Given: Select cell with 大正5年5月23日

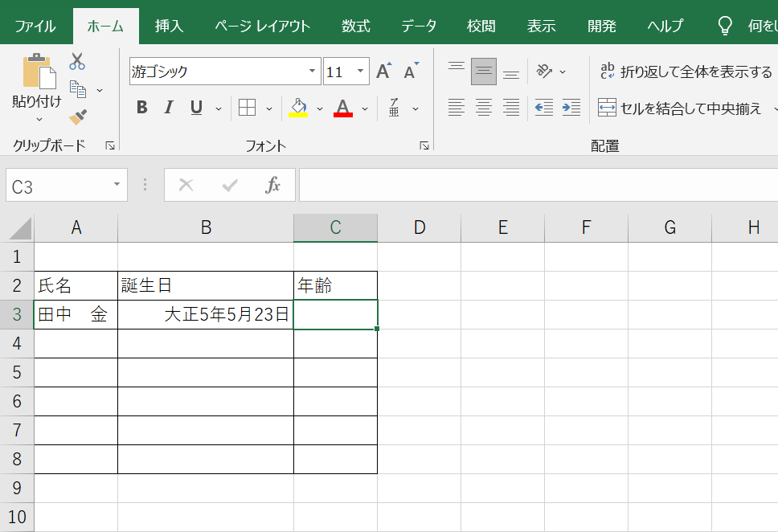Looking at the screenshot, I should click(206, 314).
